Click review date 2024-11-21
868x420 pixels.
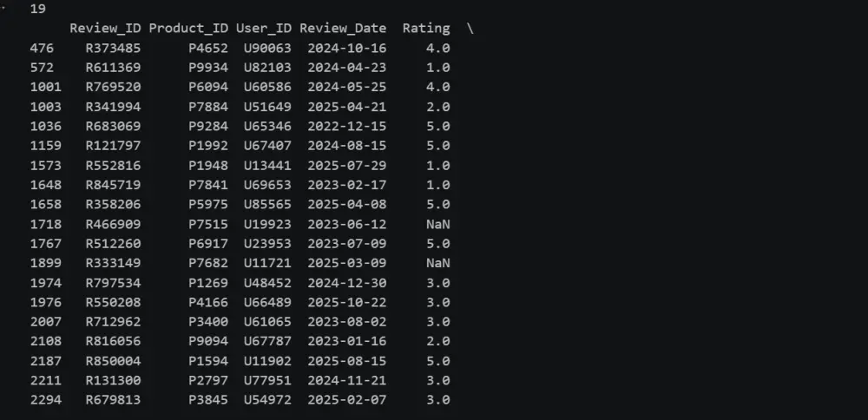click(x=346, y=380)
